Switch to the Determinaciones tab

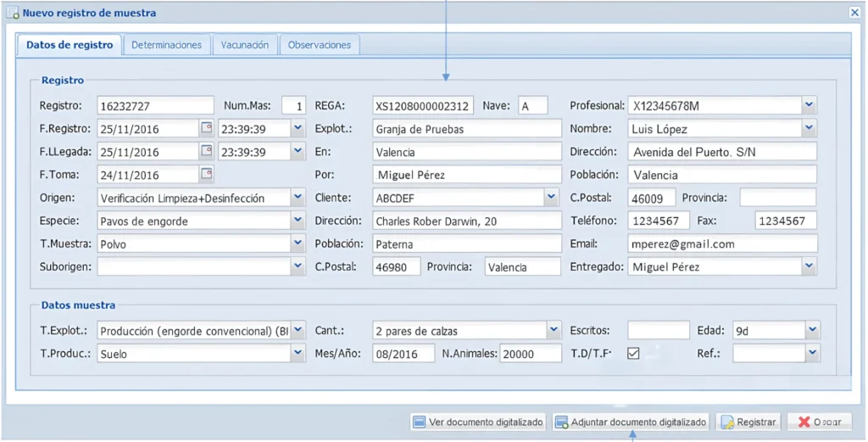point(166,45)
